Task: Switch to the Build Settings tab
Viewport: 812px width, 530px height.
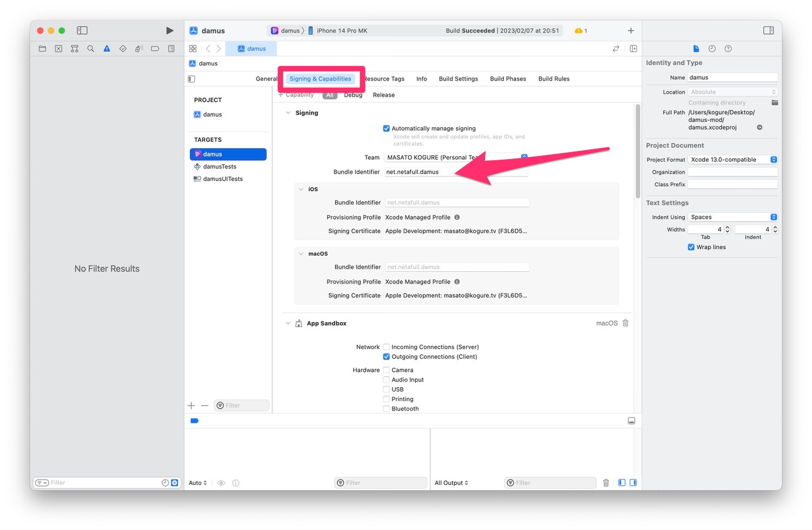Action: coord(459,79)
